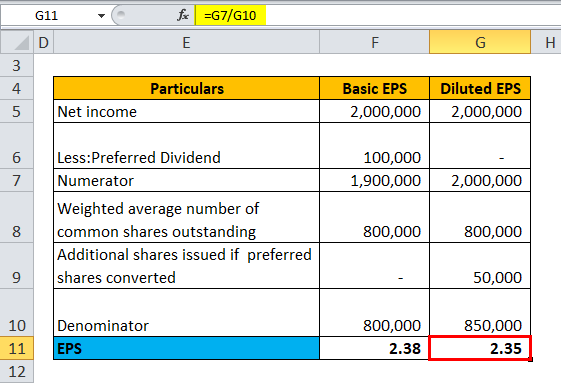Select Additional shares issued if preferred converted cell
The image size is (561, 383).
(x=186, y=266)
